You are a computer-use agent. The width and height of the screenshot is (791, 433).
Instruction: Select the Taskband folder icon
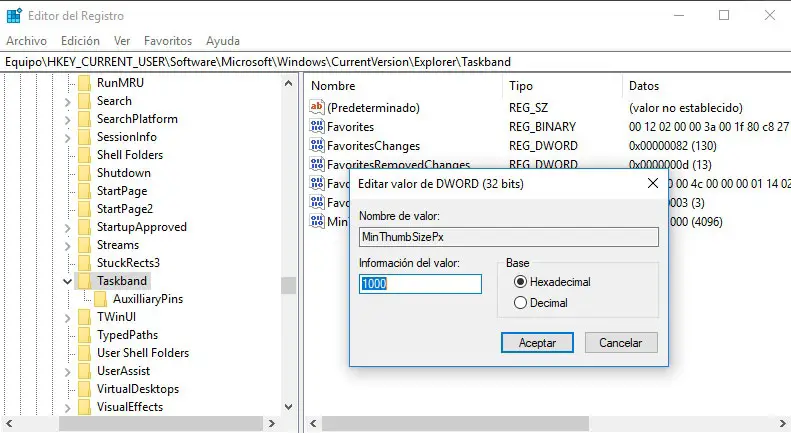tap(85, 281)
